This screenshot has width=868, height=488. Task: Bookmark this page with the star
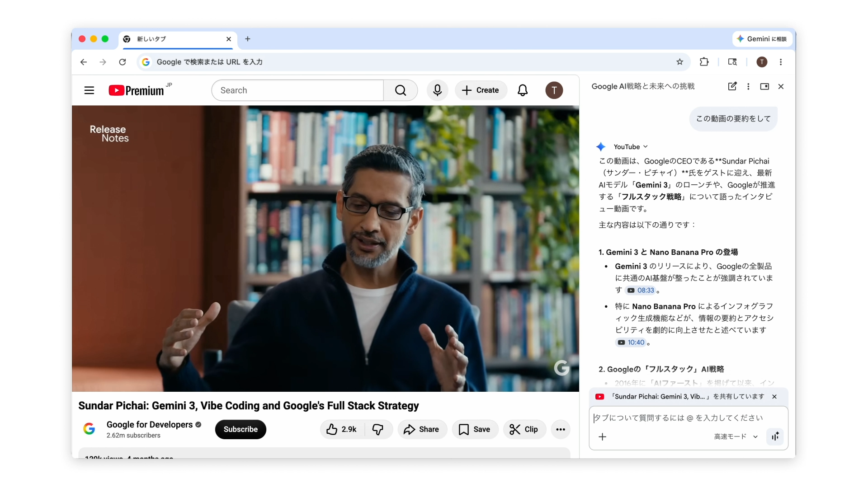click(x=680, y=62)
